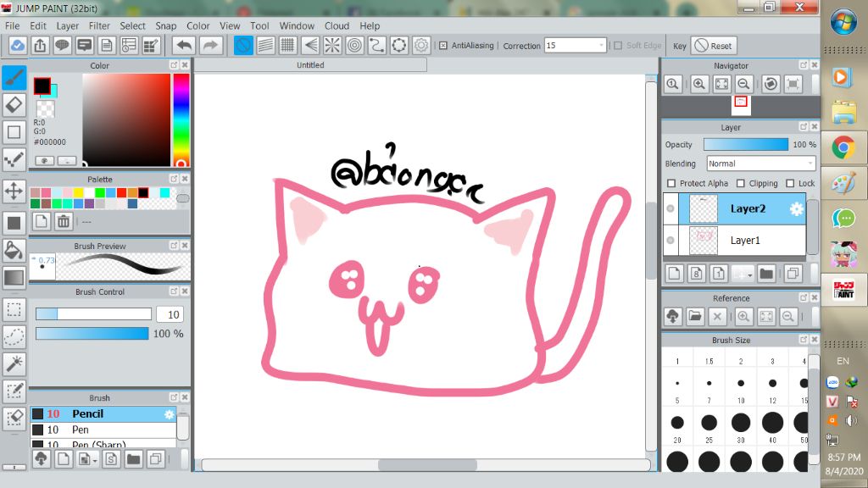Click the Undo arrow in toolbar
868x488 pixels.
(x=184, y=46)
